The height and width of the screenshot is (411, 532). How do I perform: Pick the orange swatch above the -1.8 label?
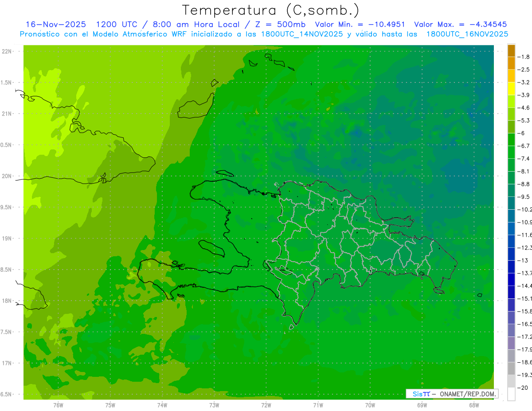tap(511, 51)
